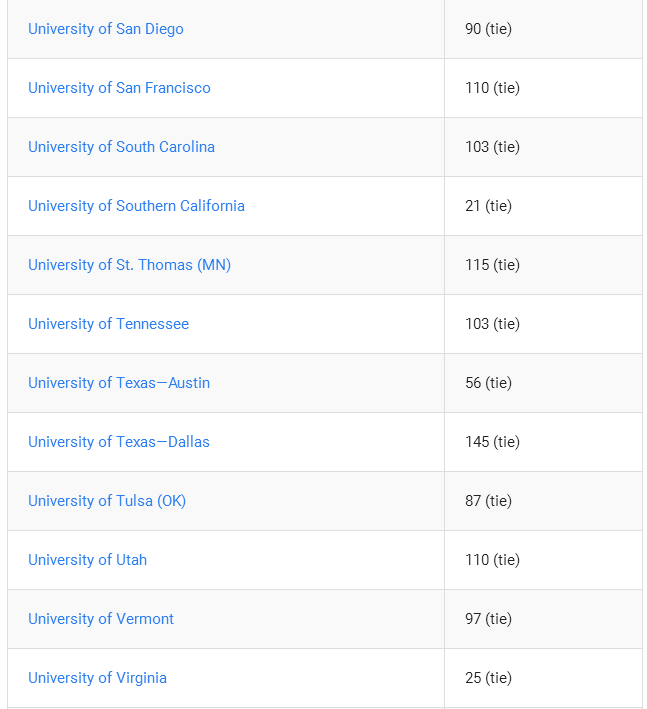Open the University of Tulsa (OK) link
The image size is (647, 709).
pyautogui.click(x=107, y=501)
